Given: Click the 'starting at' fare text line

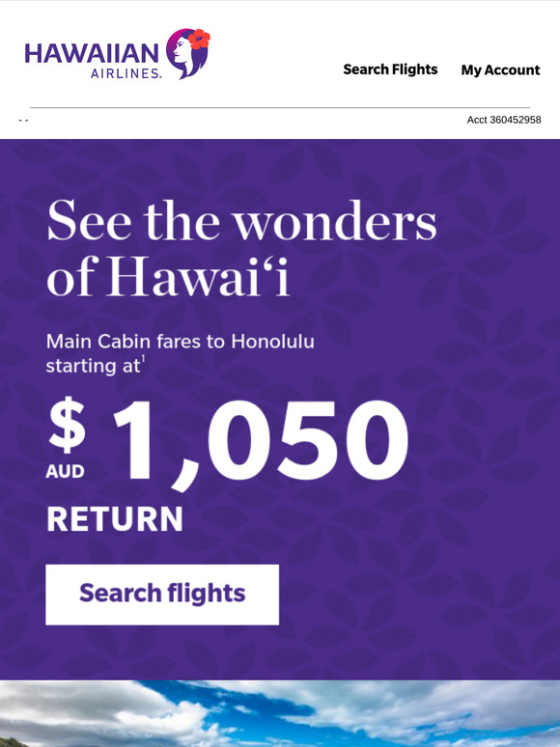Looking at the screenshot, I should (x=94, y=366).
